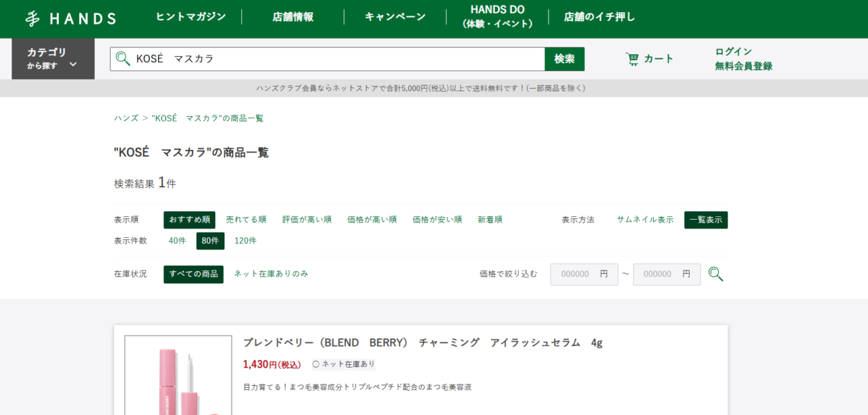Sort by 売れてる順
The width and height of the screenshot is (868, 415).
point(246,220)
